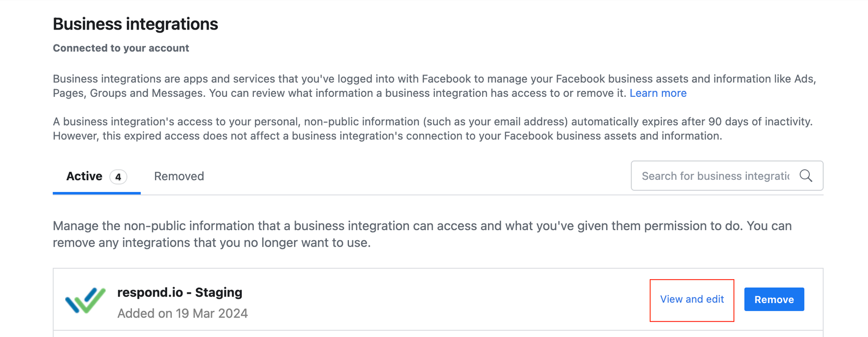Click View and edit for respond.io
This screenshot has width=868, height=337.
tap(692, 299)
